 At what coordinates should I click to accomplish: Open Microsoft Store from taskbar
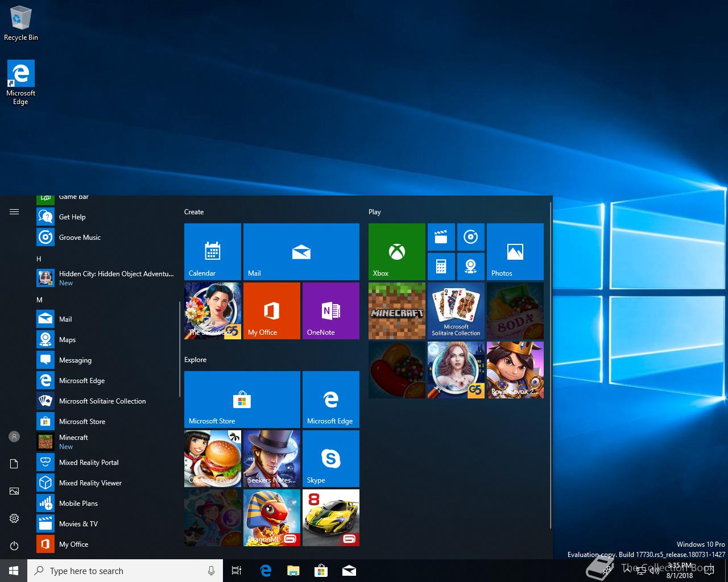321,571
